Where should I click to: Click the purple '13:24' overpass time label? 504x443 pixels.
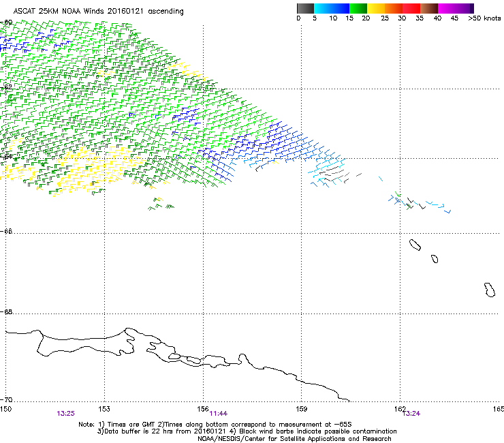[x=411, y=414]
